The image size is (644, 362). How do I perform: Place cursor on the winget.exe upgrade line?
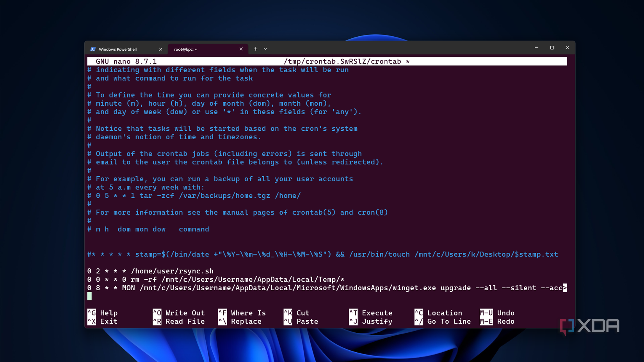(x=327, y=288)
